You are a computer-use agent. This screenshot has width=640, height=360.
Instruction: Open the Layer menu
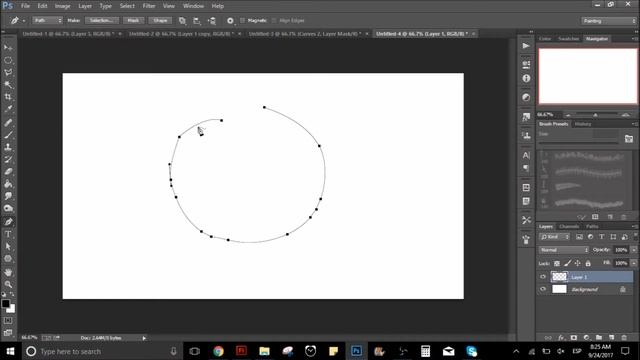[85, 6]
